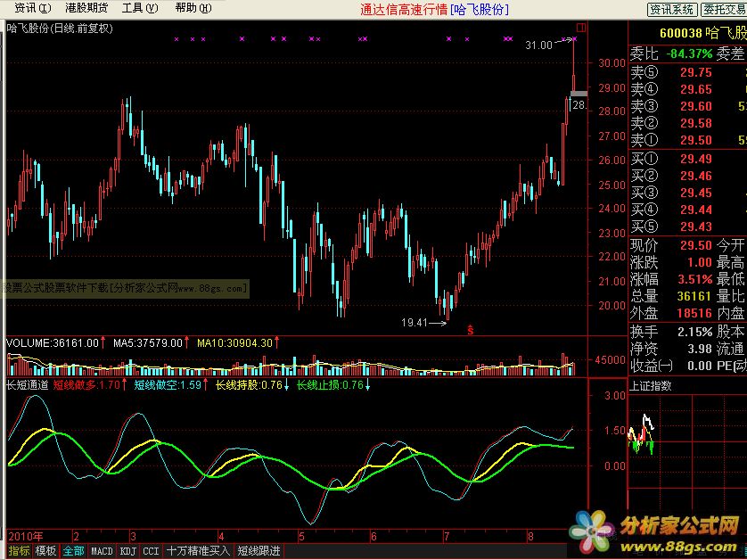Switch to the CCI indicator tab
The image size is (747, 560).
point(151,551)
